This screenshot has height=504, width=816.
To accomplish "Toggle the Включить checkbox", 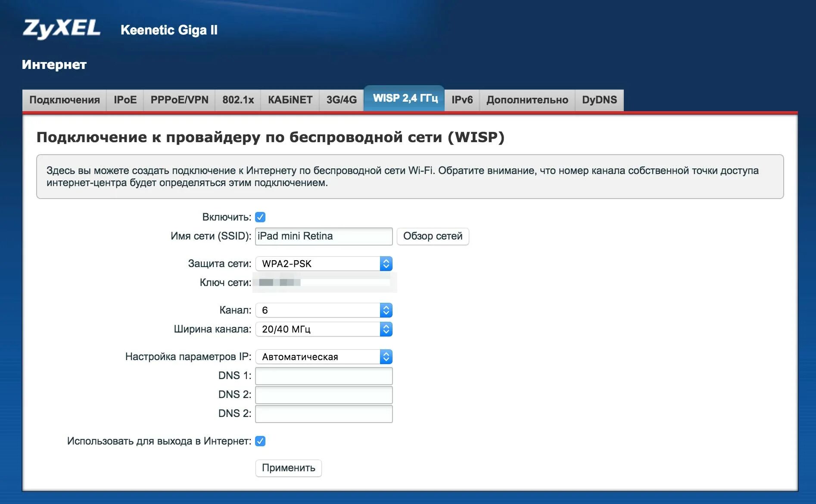I will coord(260,217).
